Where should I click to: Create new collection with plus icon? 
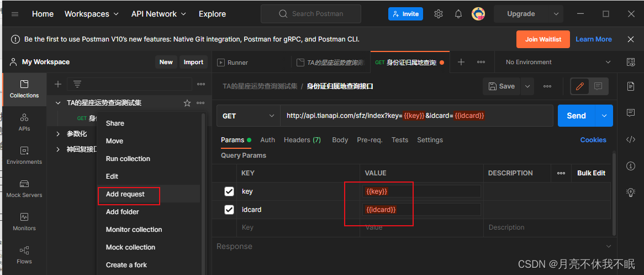58,84
